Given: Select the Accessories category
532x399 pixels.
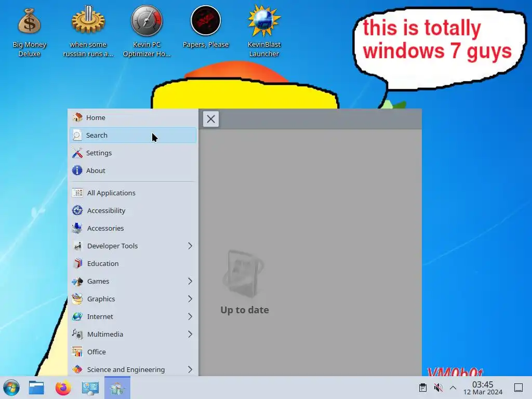Looking at the screenshot, I should click(133, 228).
